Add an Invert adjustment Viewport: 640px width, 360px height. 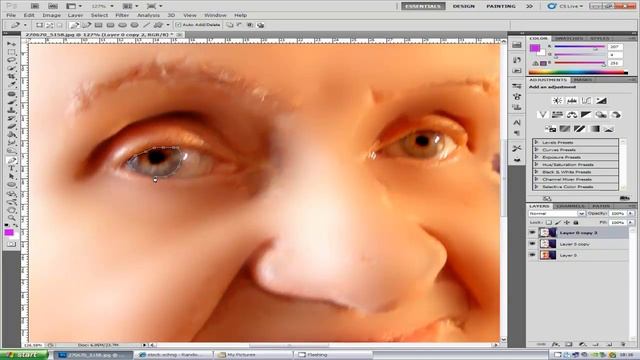[550, 129]
